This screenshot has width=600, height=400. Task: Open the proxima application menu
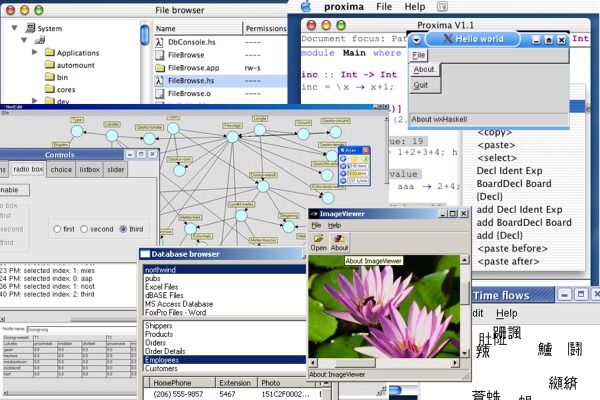pos(344,7)
